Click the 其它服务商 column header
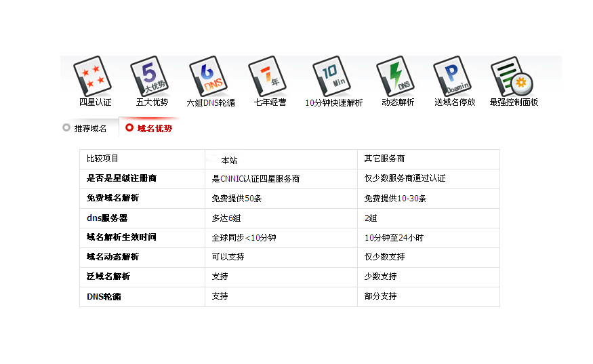This screenshot has height=364, width=593. point(385,159)
